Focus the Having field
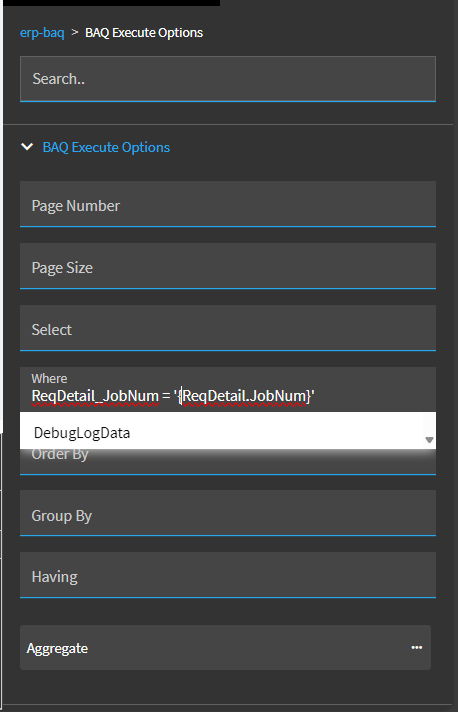This screenshot has width=458, height=712. pos(228,575)
